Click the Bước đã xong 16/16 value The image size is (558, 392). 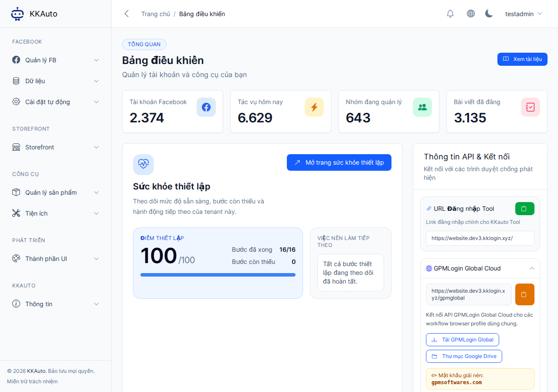287,250
